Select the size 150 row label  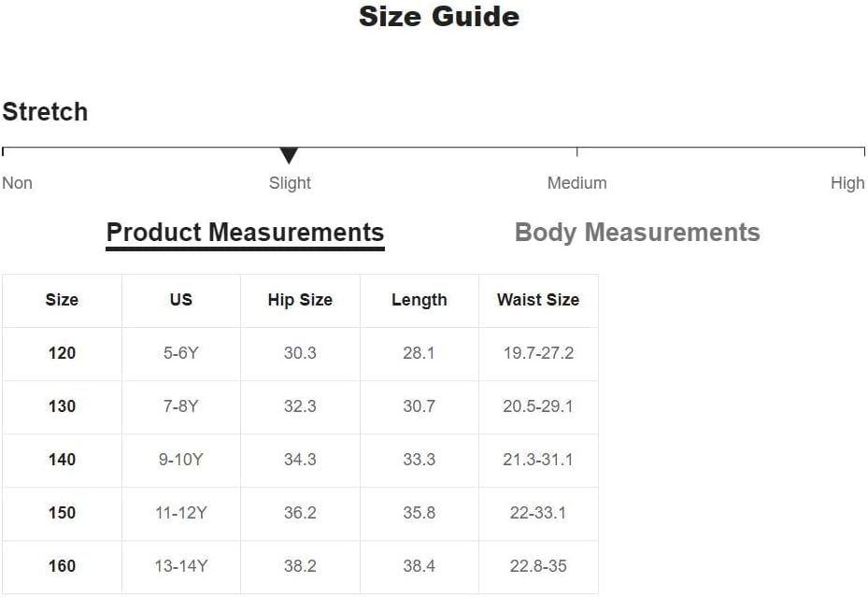[x=62, y=513]
